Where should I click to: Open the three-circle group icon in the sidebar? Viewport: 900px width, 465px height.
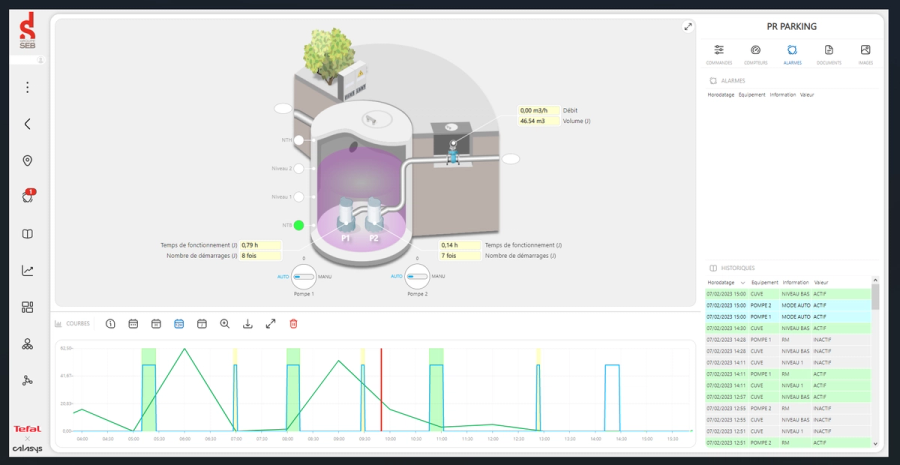[27, 344]
